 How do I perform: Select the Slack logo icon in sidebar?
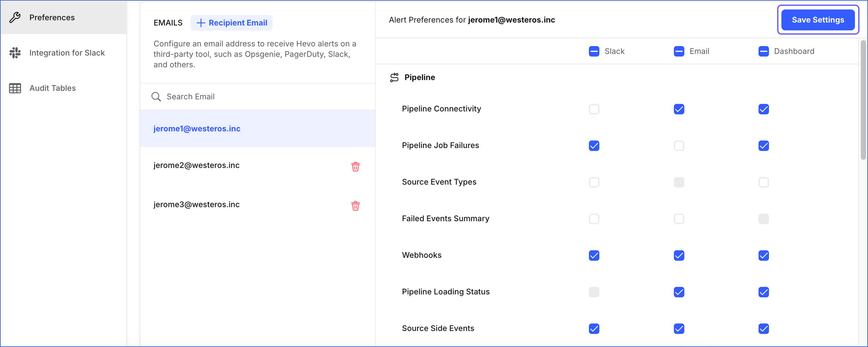[15, 53]
